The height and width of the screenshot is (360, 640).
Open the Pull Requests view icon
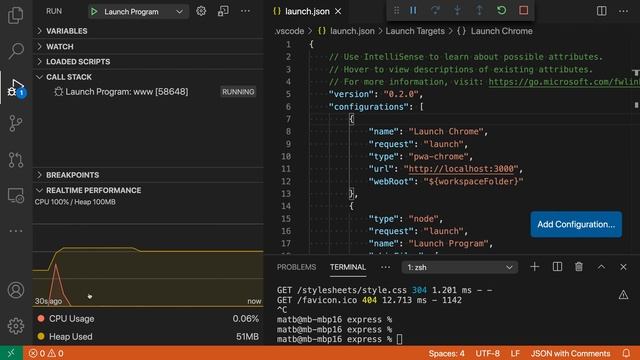click(x=16, y=160)
